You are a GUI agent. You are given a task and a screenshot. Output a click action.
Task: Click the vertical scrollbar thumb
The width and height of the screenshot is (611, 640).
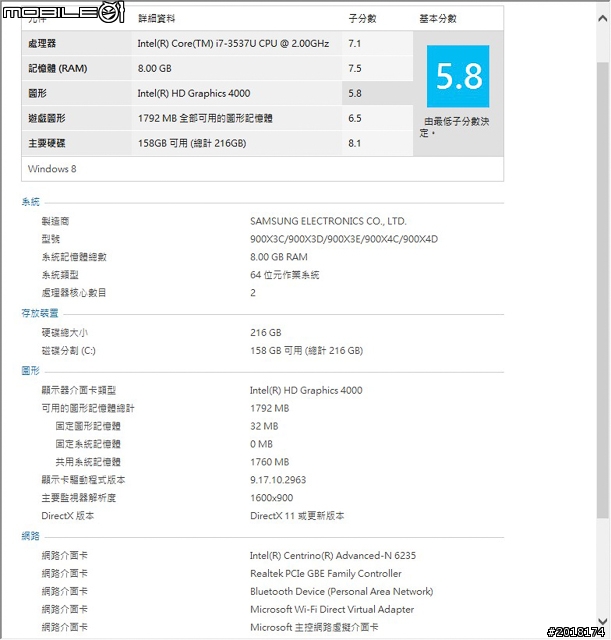click(602, 290)
